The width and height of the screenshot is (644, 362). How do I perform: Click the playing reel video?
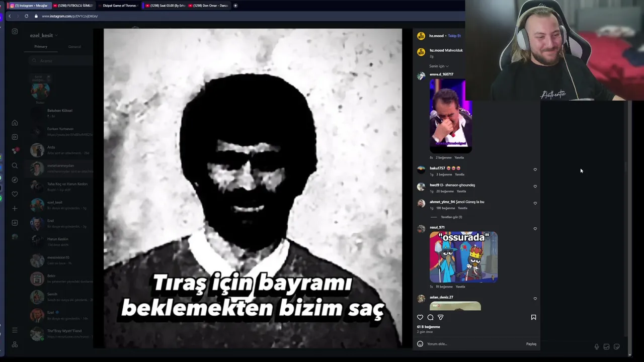[x=253, y=188]
